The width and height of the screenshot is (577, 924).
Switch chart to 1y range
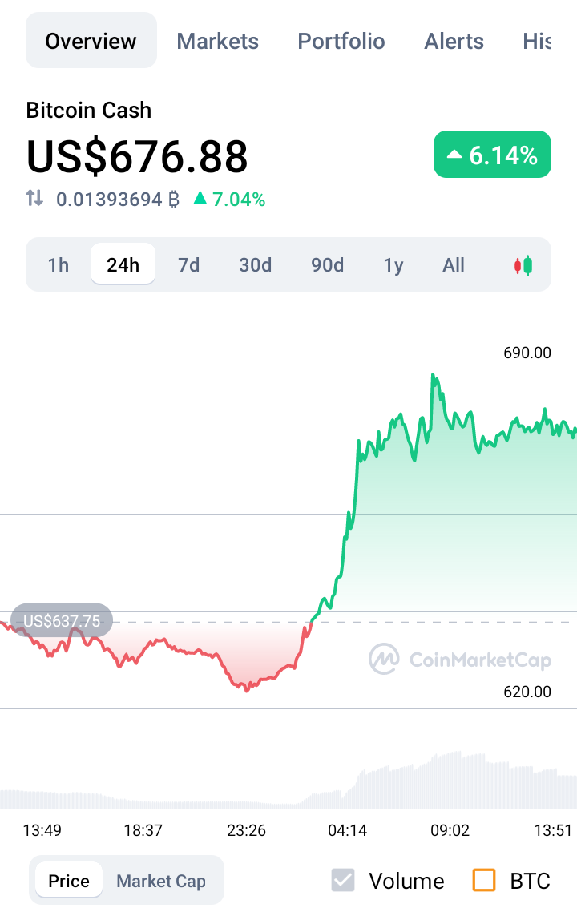click(393, 265)
